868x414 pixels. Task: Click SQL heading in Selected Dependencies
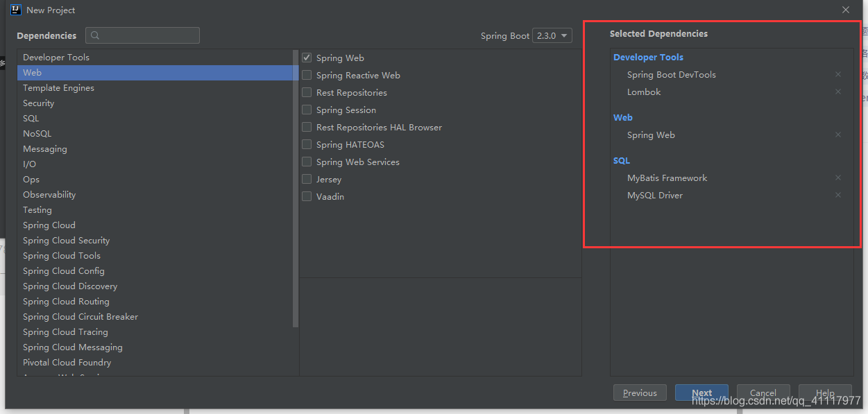point(622,160)
